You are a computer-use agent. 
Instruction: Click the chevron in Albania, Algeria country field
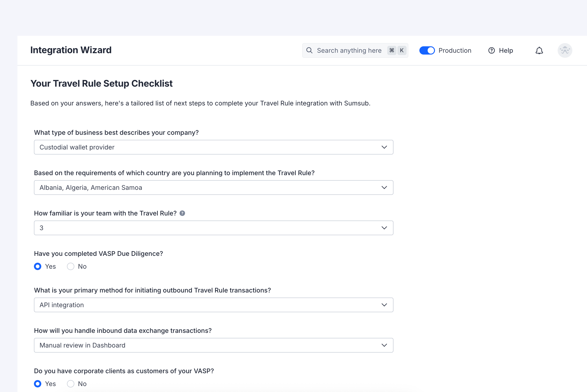[384, 188]
